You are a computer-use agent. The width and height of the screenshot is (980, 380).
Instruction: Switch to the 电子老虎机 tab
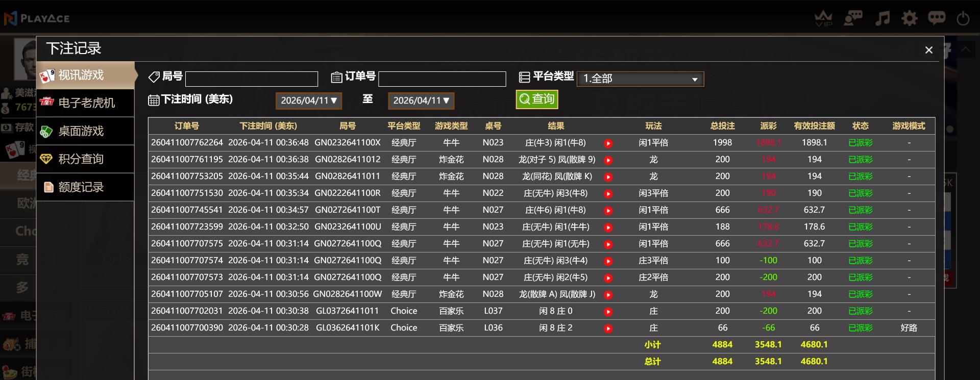(85, 103)
